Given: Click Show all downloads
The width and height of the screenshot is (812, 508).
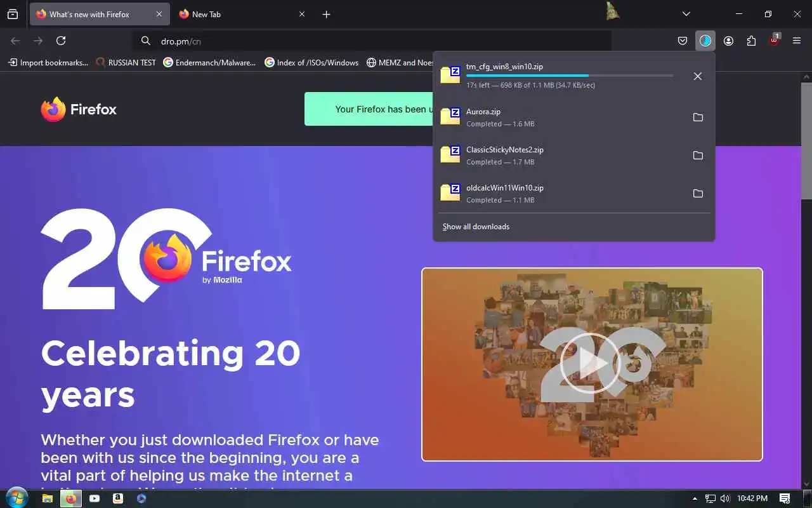Looking at the screenshot, I should (476, 227).
